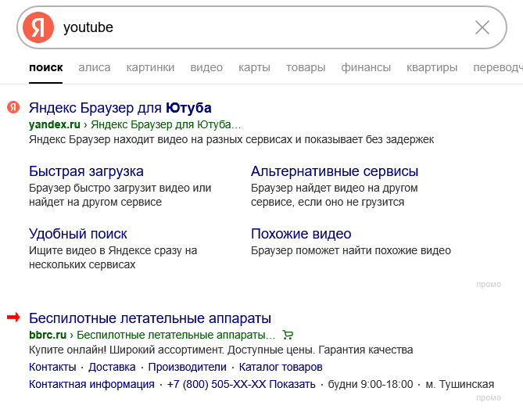This screenshot has height=420, width=523.
Task: Click the будни 9:00-18:00 working hours text
Action: [371, 384]
